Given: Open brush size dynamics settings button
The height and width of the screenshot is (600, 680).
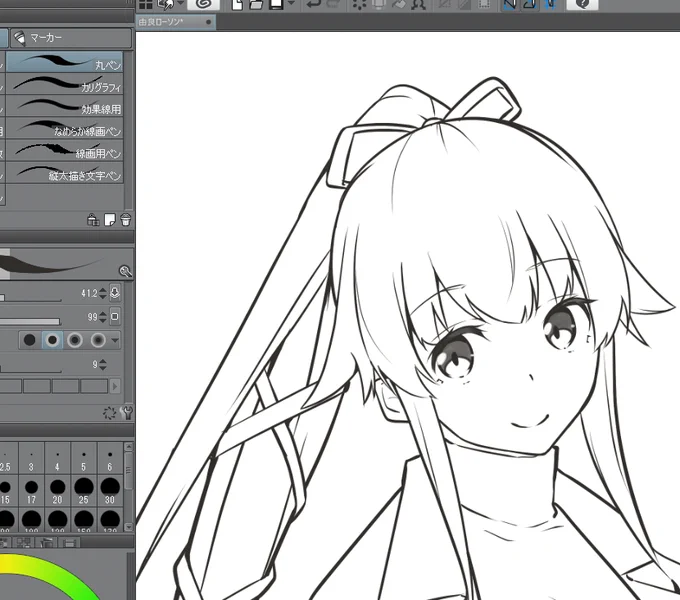Looking at the screenshot, I should 115,293.
